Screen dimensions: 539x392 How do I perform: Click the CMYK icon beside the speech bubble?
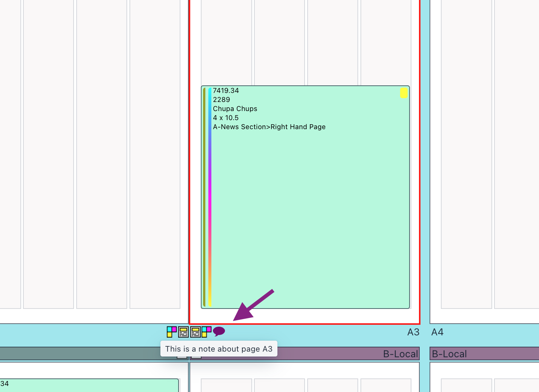[206, 332]
